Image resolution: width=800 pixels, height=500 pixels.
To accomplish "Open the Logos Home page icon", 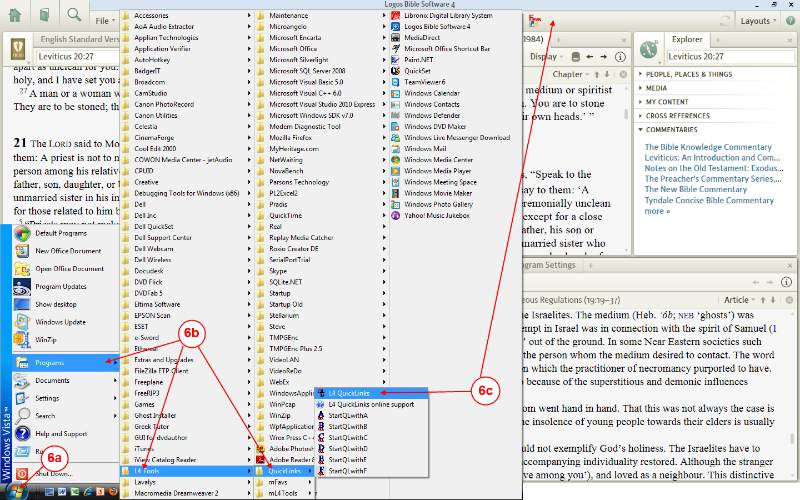I will point(15,15).
